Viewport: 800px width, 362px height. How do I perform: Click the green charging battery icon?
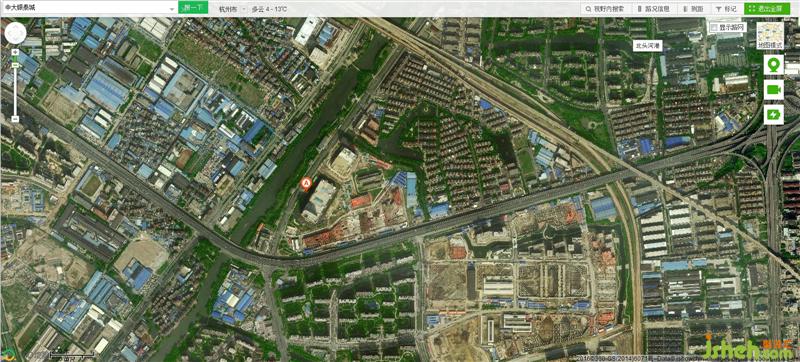(773, 114)
